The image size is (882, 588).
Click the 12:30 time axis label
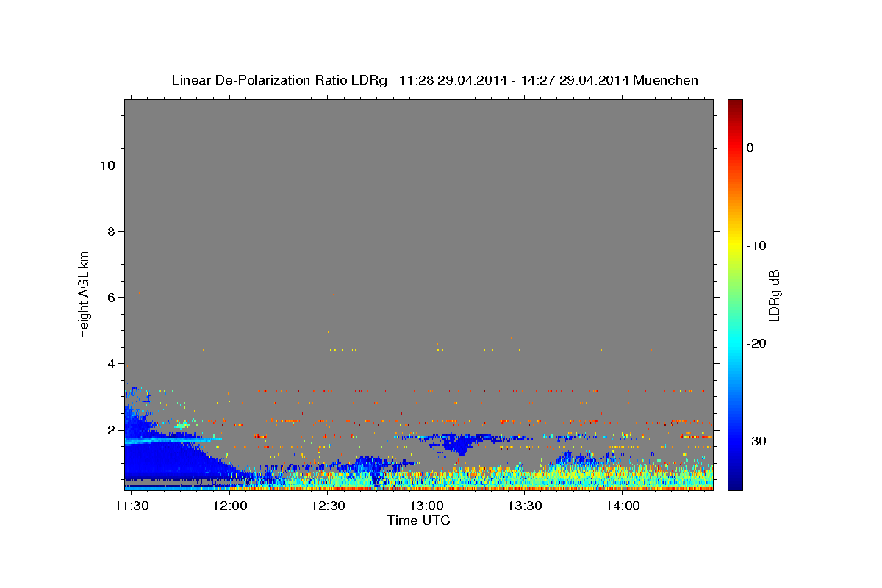pyautogui.click(x=328, y=506)
